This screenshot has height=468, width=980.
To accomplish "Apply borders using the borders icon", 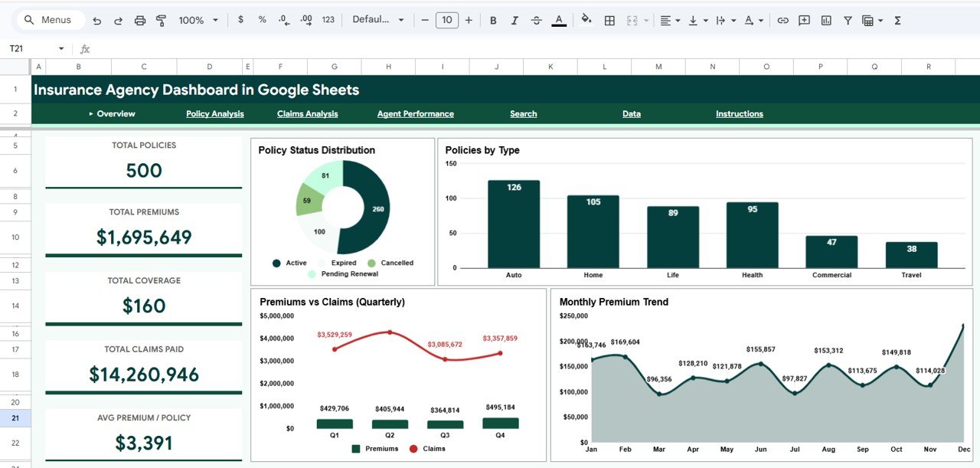I will pyautogui.click(x=609, y=20).
